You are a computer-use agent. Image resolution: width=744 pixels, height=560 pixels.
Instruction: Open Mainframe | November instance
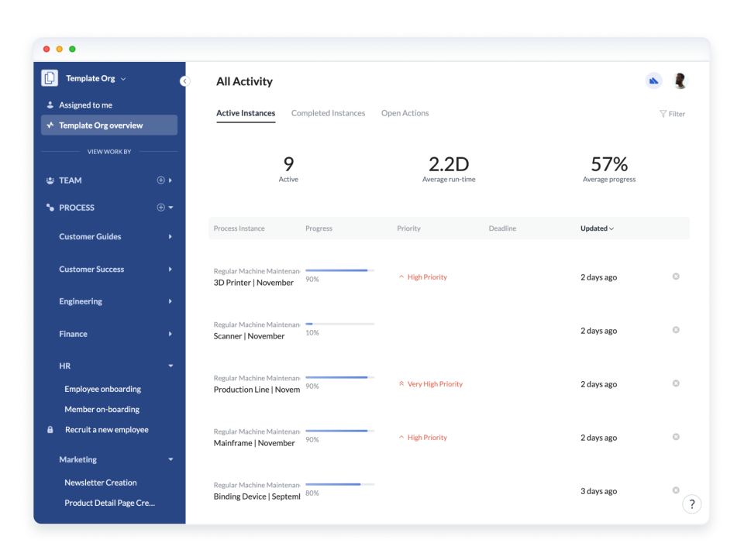tap(254, 443)
